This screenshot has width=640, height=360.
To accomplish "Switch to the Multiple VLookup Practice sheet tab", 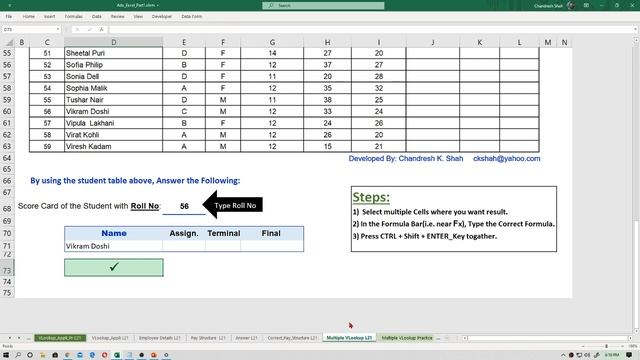I will tap(407, 338).
